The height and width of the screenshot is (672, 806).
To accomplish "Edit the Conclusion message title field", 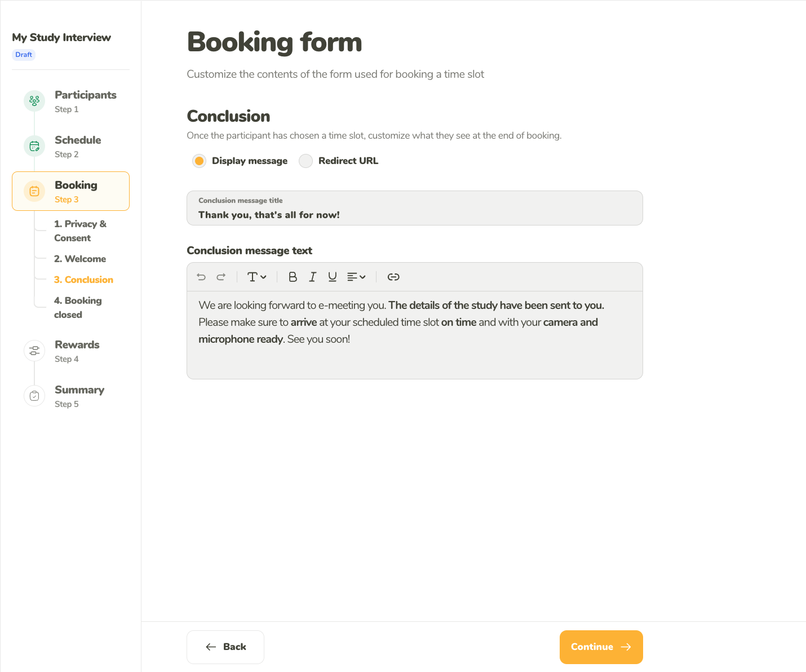I will pos(415,208).
